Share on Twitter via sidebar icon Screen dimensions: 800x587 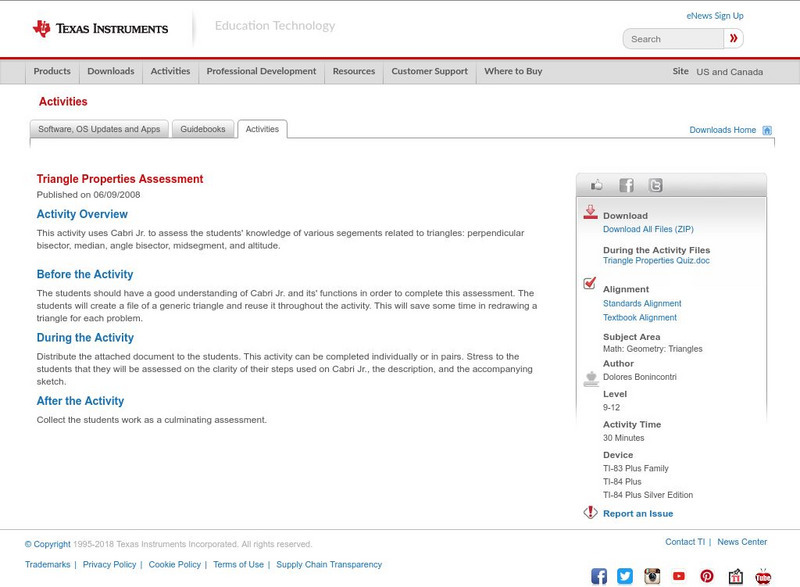pos(656,185)
